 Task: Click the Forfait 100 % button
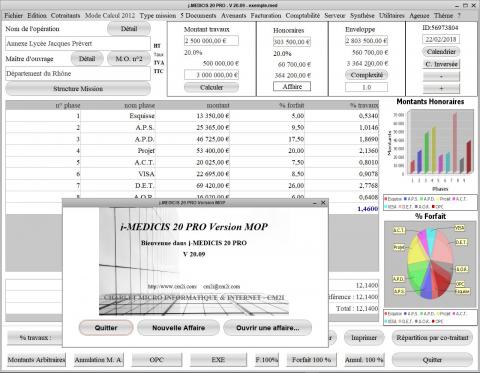coord(311,360)
